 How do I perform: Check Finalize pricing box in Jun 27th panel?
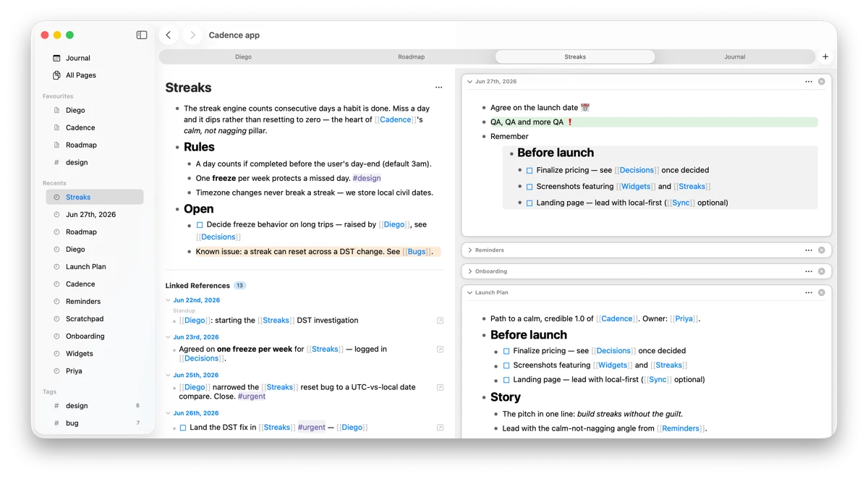tap(529, 171)
